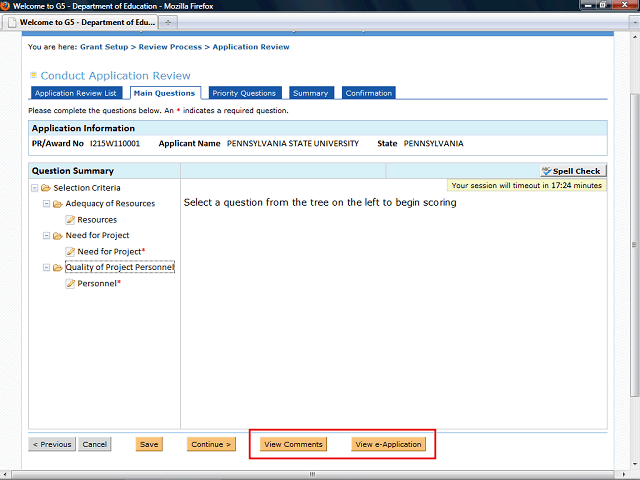640x480 pixels.
Task: Click the Question Summary header
Action: pyautogui.click(x=73, y=171)
